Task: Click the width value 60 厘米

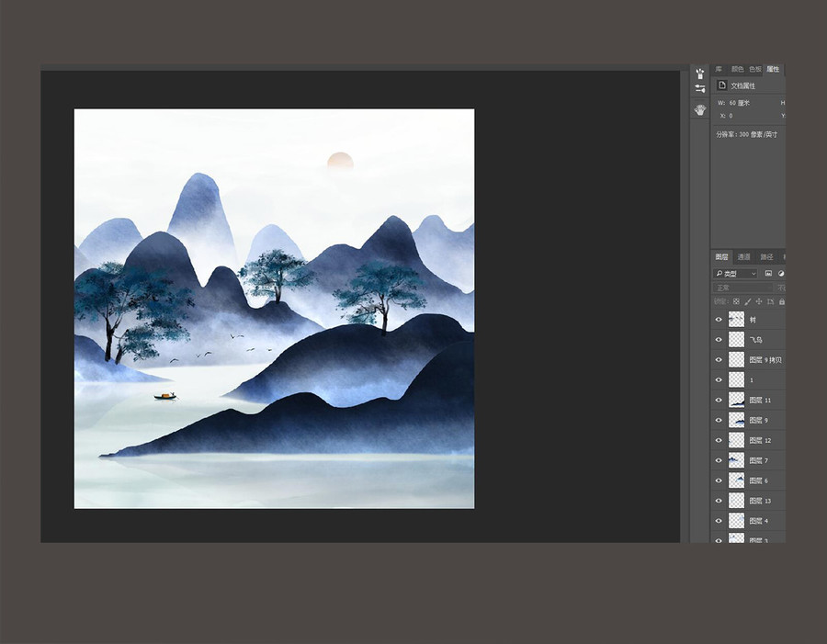Action: 740,103
